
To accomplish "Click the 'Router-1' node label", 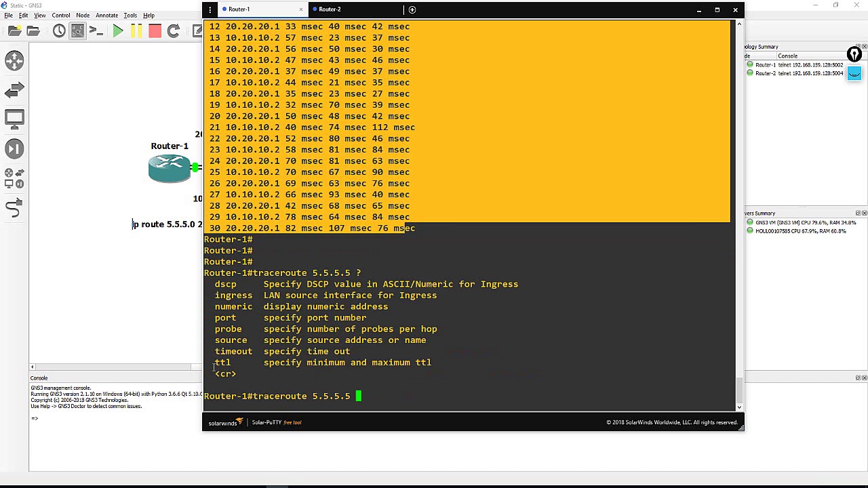I will [x=170, y=146].
